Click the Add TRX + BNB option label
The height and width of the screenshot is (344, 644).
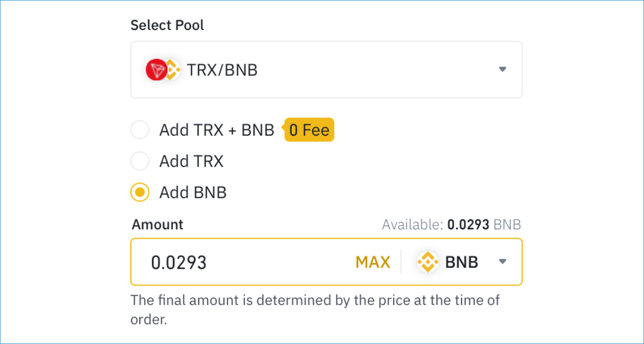tap(217, 130)
